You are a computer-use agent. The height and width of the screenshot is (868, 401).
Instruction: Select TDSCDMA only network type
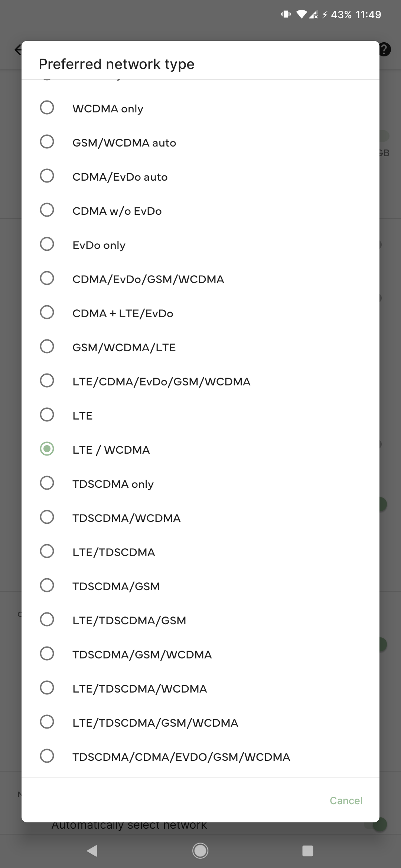click(x=47, y=483)
